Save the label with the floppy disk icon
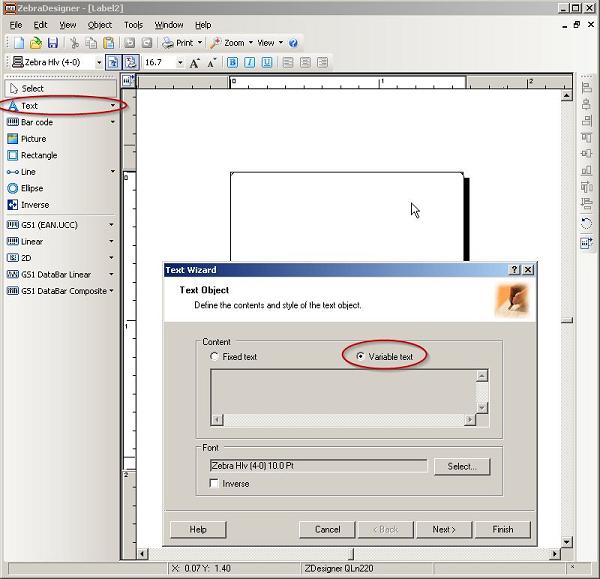The height and width of the screenshot is (579, 600). (52, 43)
